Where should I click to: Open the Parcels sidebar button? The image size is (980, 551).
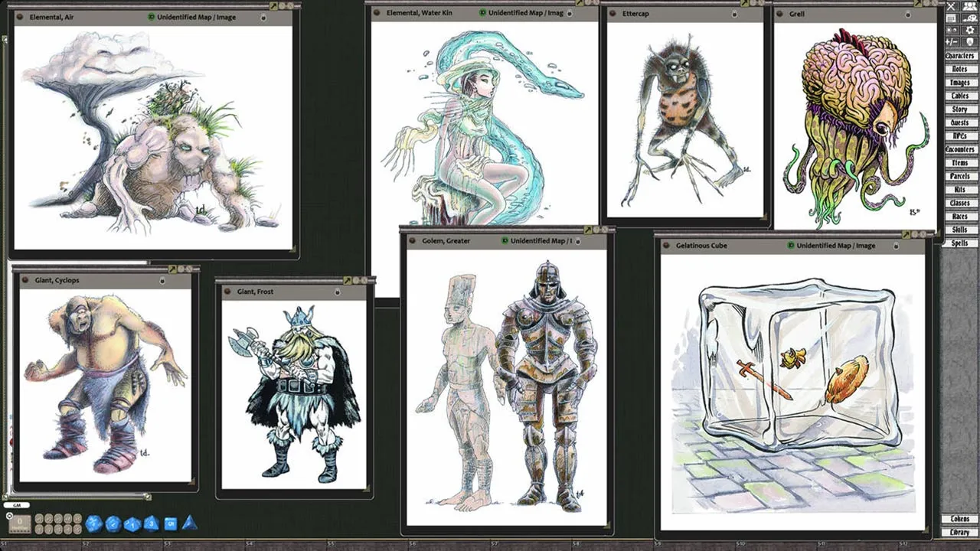coord(959,176)
